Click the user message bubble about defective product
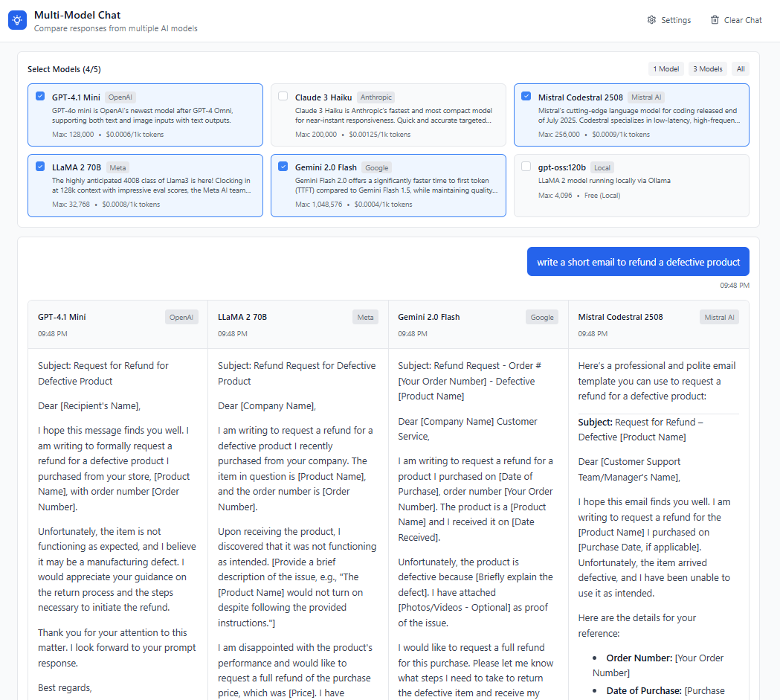 point(638,262)
